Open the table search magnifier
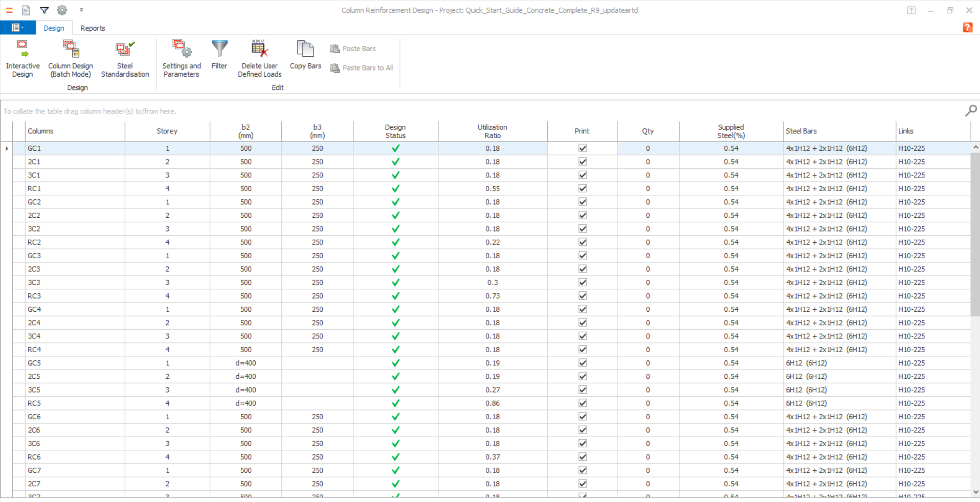Viewport: 980px width, 502px height. click(970, 110)
